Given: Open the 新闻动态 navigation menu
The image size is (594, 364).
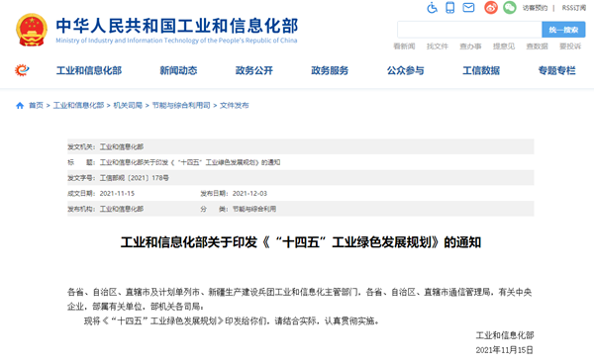Looking at the screenshot, I should click(x=178, y=70).
